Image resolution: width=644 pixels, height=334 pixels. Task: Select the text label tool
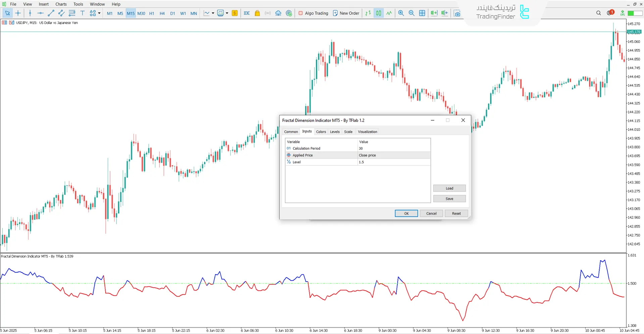click(x=82, y=13)
